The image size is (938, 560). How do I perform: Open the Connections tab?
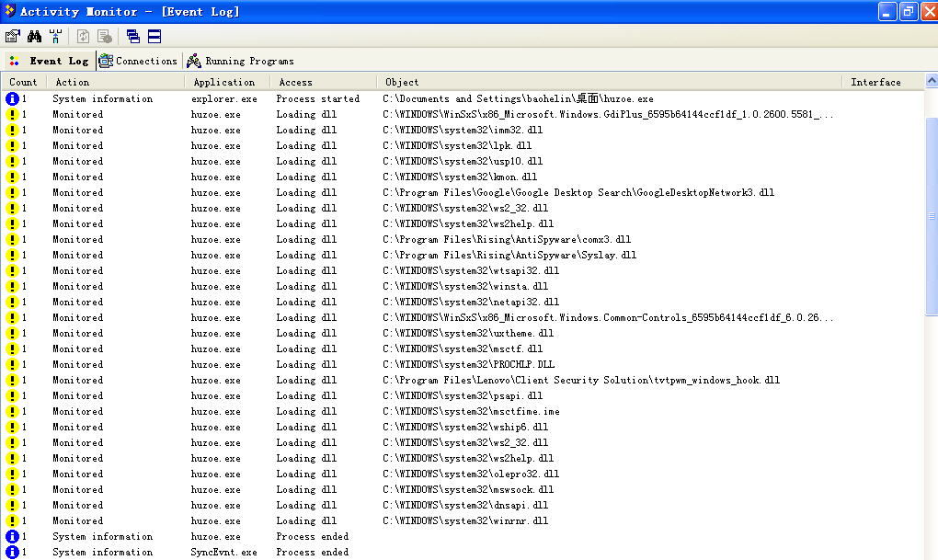point(138,61)
